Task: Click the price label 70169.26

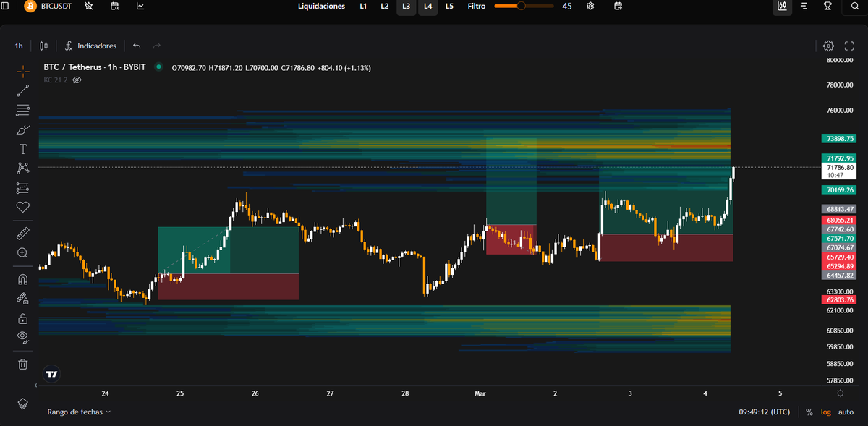Action: [x=839, y=190]
